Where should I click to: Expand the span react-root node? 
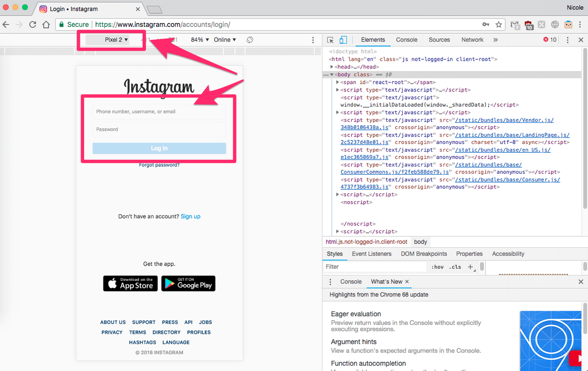338,82
